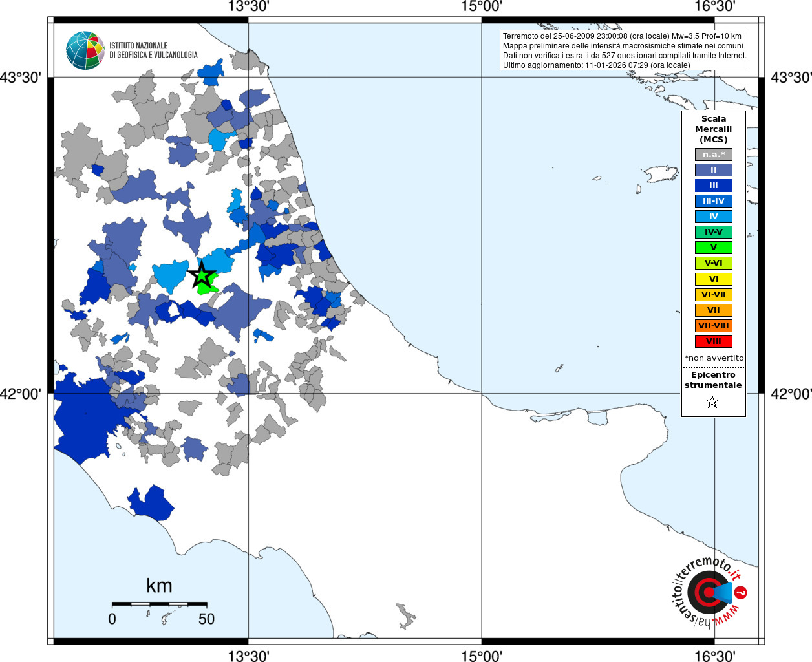The width and height of the screenshot is (812, 662).
Task: Click the black epicenter star on map
Action: tap(202, 275)
